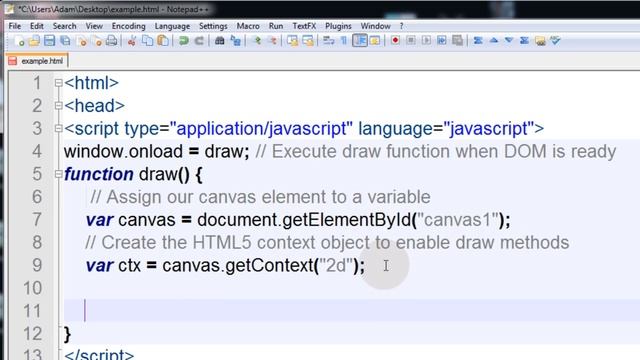The image size is (640, 360).
Task: Click the "application/javascript" attribute value
Action: [x=261, y=129]
